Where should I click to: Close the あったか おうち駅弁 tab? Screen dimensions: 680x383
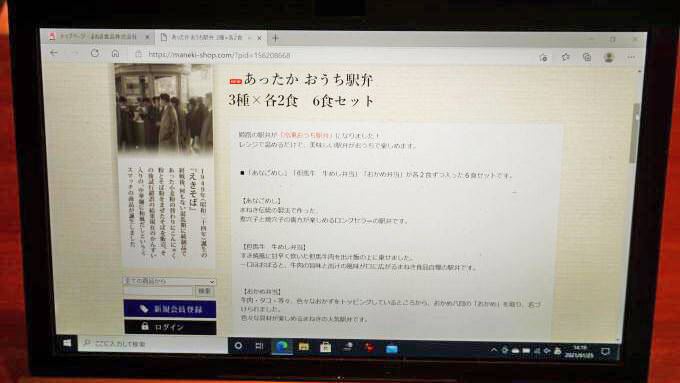[x=259, y=38]
